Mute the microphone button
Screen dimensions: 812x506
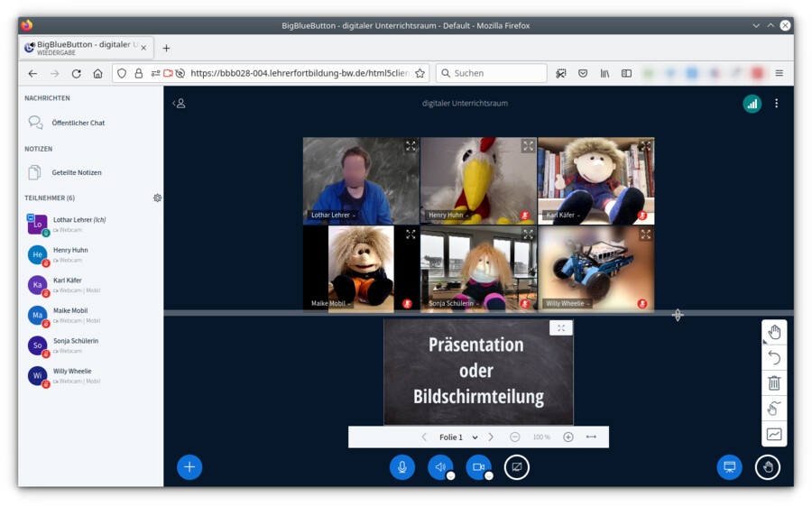pyautogui.click(x=401, y=467)
